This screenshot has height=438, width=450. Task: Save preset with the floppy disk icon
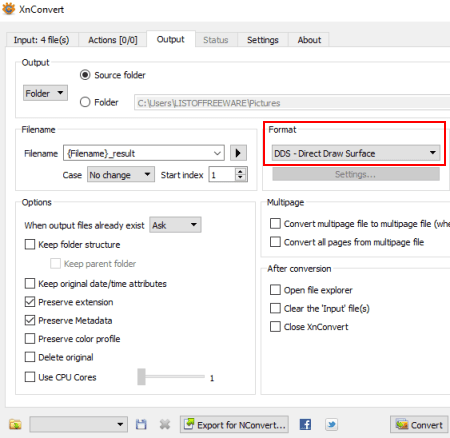[x=141, y=424]
